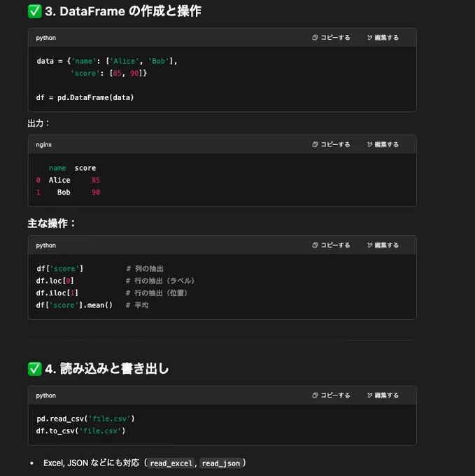Viewport: 475px width, 476px height.
Task: Edit the nginx output block
Action: 383,144
